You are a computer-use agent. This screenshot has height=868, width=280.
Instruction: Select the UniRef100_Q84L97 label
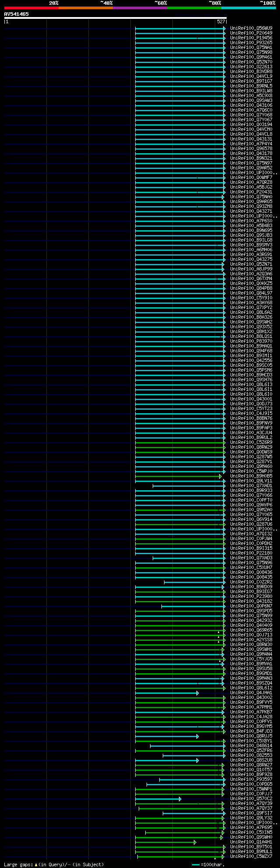pyautogui.click(x=251, y=293)
